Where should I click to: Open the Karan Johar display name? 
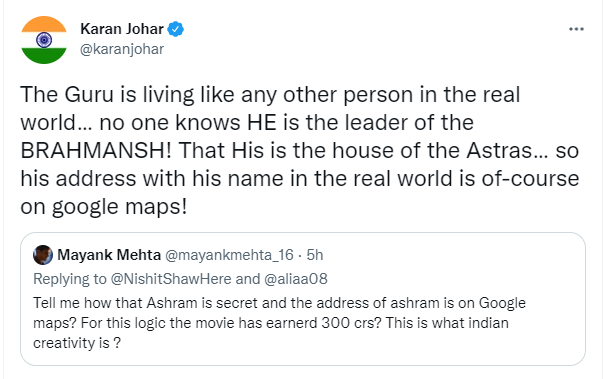pos(122,29)
